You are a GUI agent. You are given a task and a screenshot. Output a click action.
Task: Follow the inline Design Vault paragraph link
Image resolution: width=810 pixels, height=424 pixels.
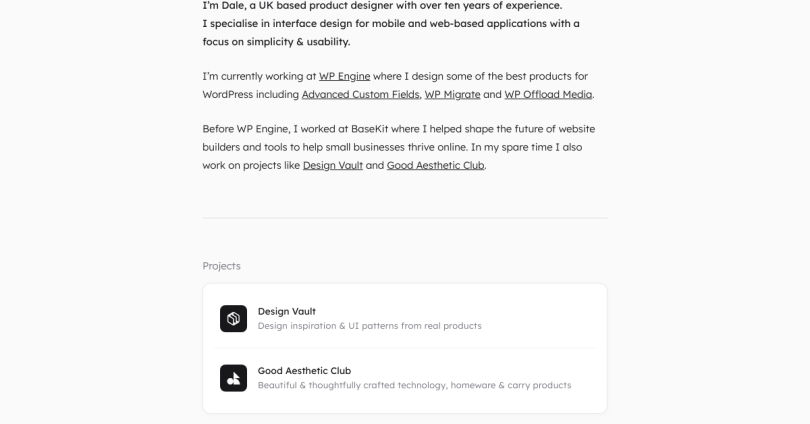tap(333, 165)
